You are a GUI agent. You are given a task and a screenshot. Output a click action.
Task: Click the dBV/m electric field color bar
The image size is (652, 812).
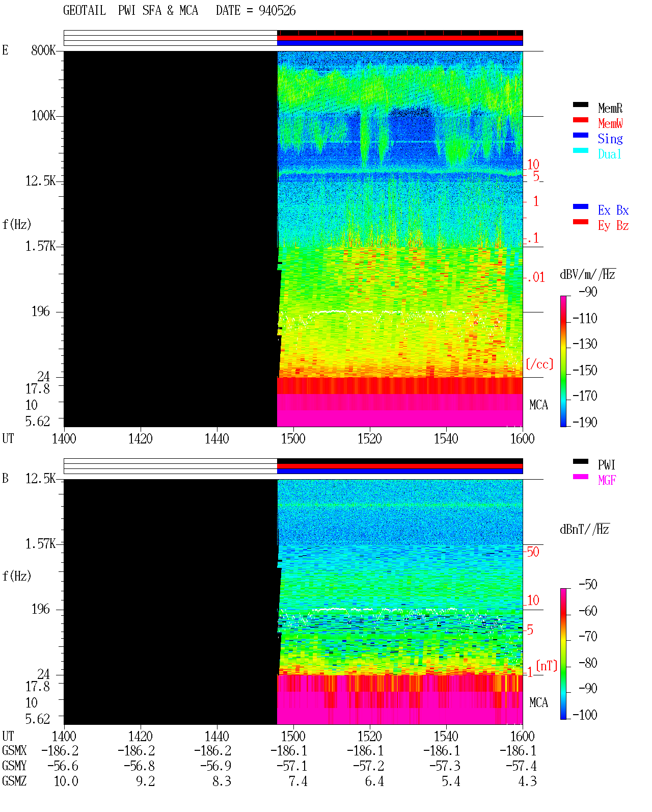coord(563,361)
